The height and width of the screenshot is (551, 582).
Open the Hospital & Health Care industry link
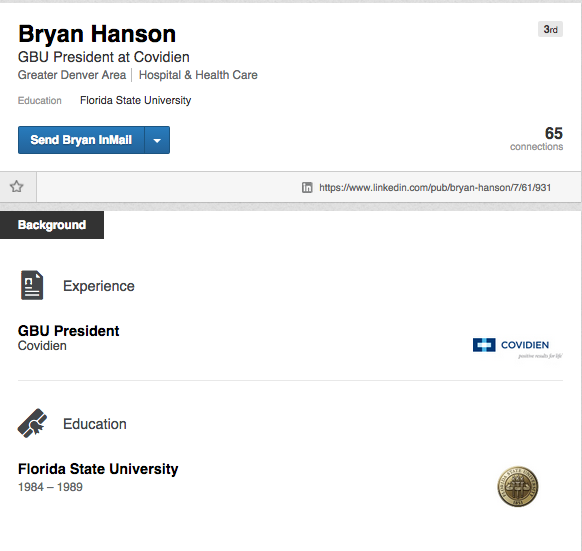[x=198, y=75]
